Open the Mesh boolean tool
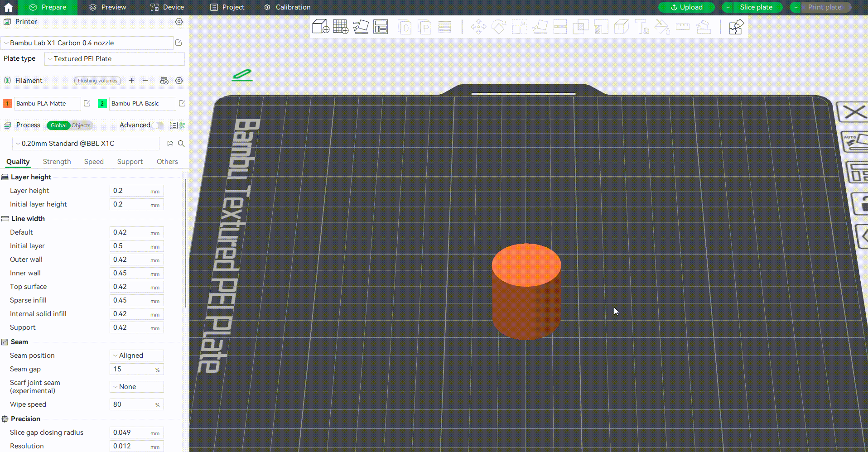Viewport: 868px width, 452px height. [580, 27]
